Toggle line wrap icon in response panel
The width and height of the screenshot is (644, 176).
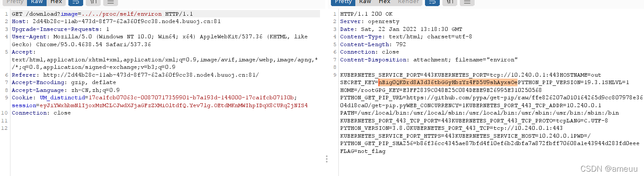pos(432,2)
